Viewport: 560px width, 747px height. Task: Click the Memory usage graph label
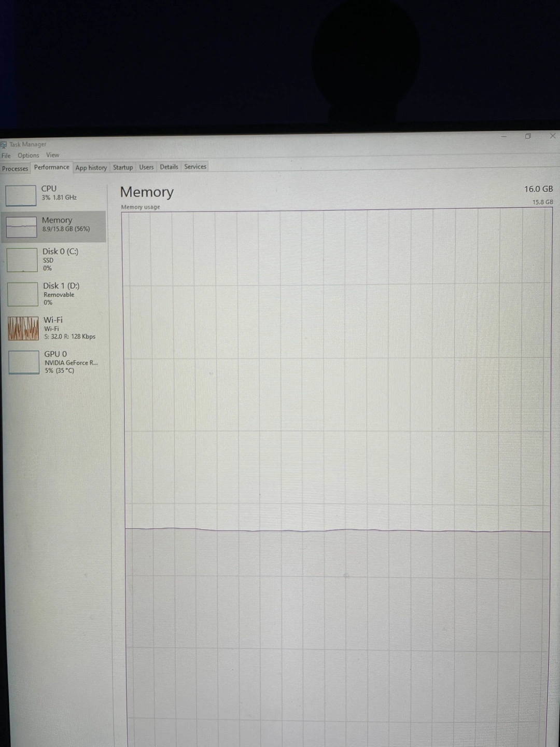(141, 207)
